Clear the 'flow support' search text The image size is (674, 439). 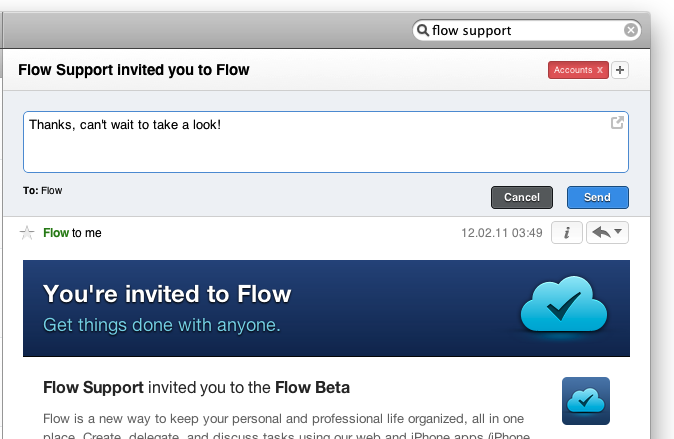tap(631, 30)
